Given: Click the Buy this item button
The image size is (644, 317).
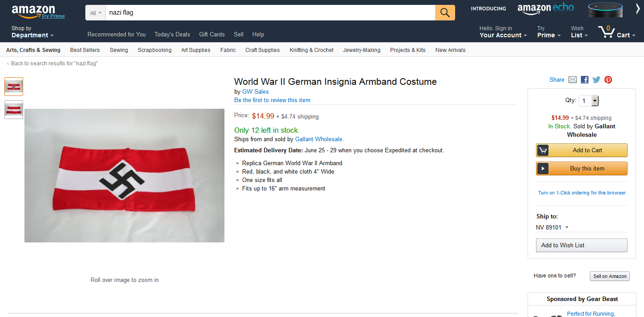Looking at the screenshot, I should (x=581, y=168).
